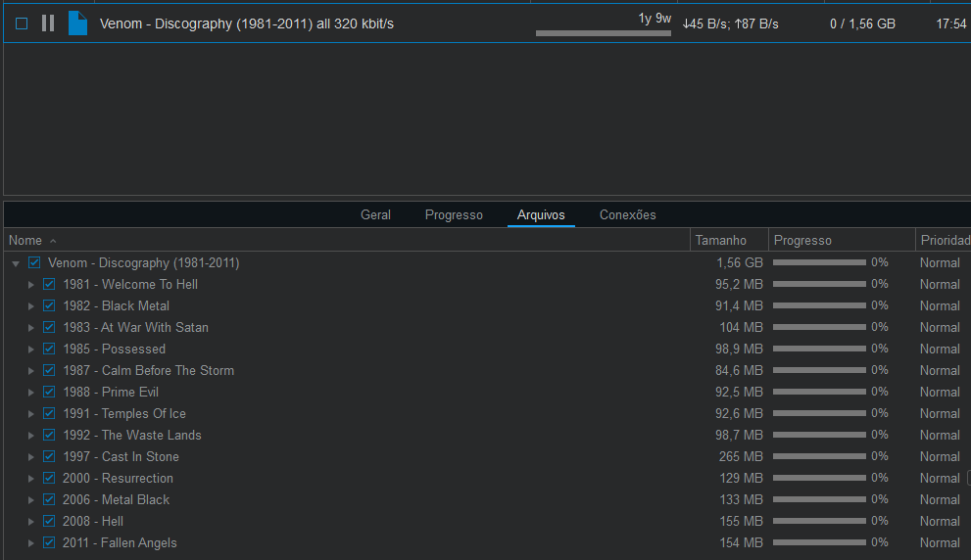Uncheck the 1992 - The Waste Lands checkbox
971x560 pixels.
[49, 435]
